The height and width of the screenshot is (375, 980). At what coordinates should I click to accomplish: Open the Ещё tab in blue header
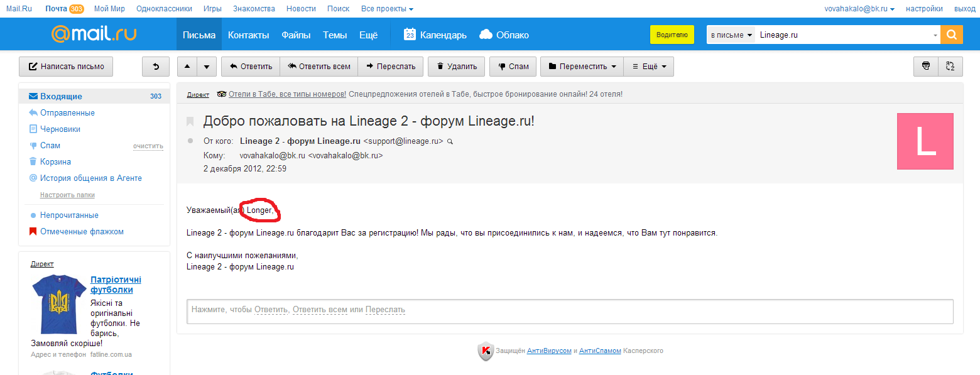(368, 35)
